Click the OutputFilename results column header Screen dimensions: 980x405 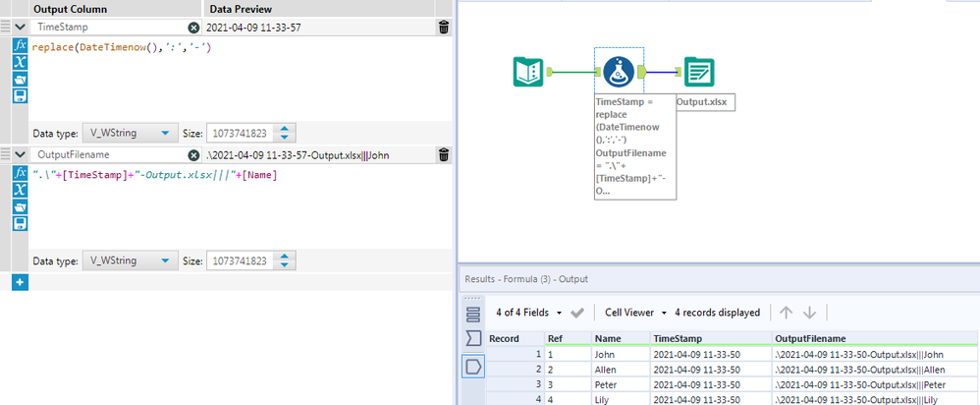pos(875,339)
